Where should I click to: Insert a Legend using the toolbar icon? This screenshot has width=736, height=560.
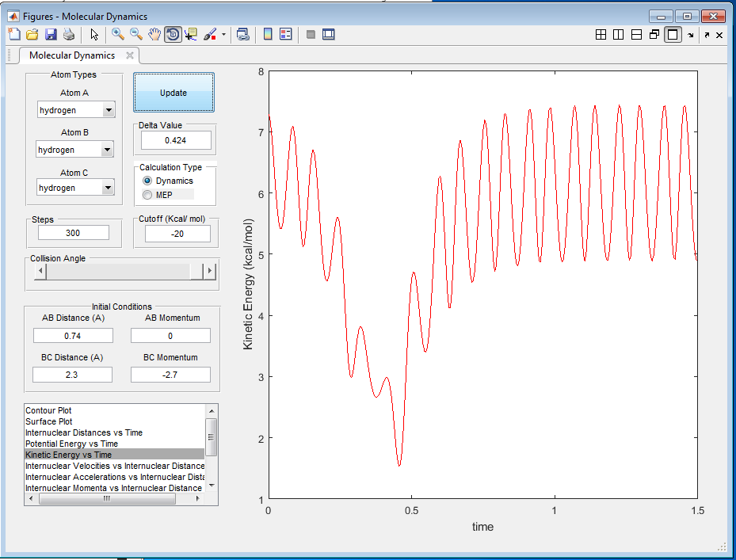286,34
